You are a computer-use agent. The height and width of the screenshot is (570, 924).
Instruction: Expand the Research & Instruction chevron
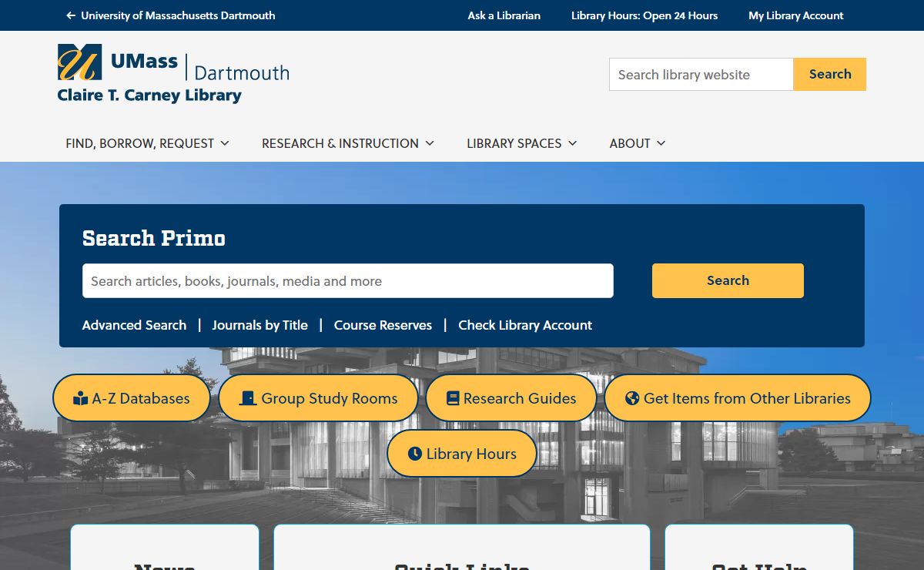coord(430,143)
